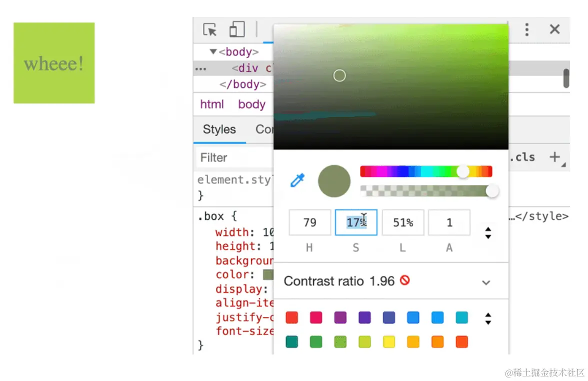
Task: Add a new style rule with plus
Action: (x=554, y=157)
